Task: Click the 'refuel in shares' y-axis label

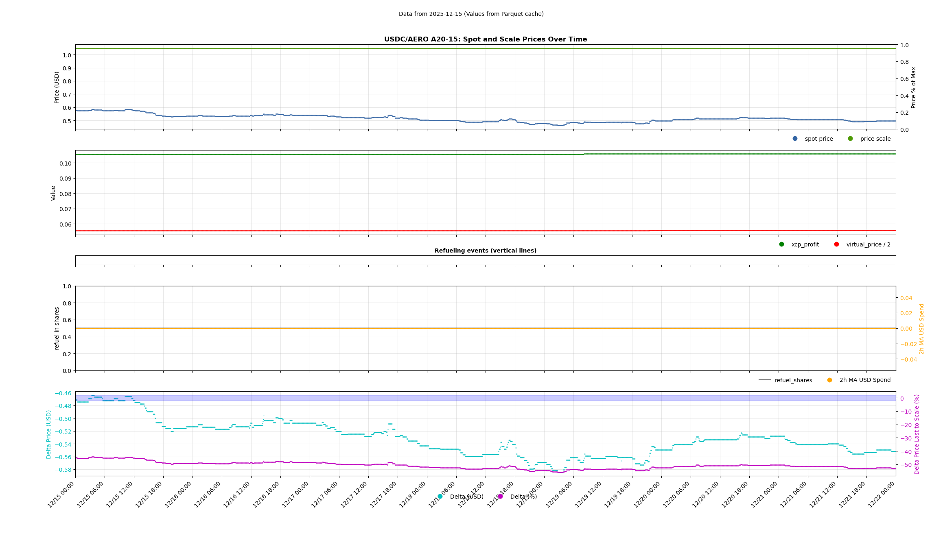Action: [57, 329]
